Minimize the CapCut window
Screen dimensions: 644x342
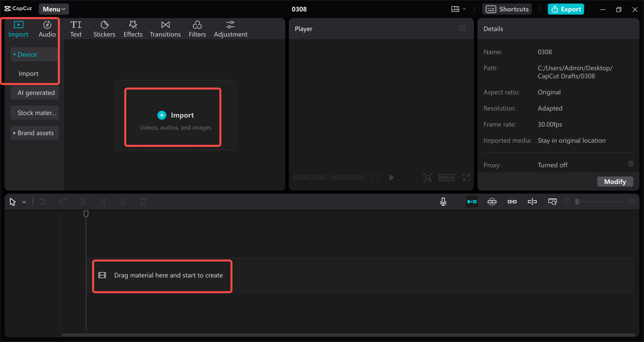coord(603,9)
